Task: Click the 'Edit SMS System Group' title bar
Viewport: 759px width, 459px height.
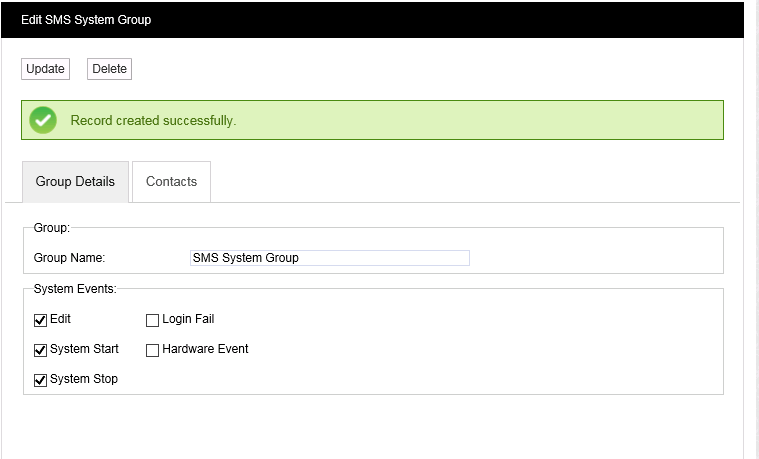Action: [86, 19]
